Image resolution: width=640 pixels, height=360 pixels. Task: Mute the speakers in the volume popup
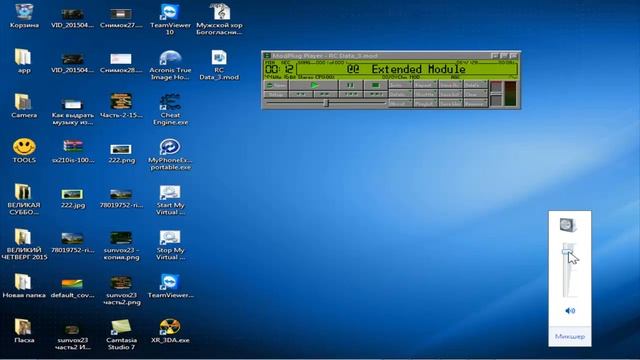tap(570, 311)
